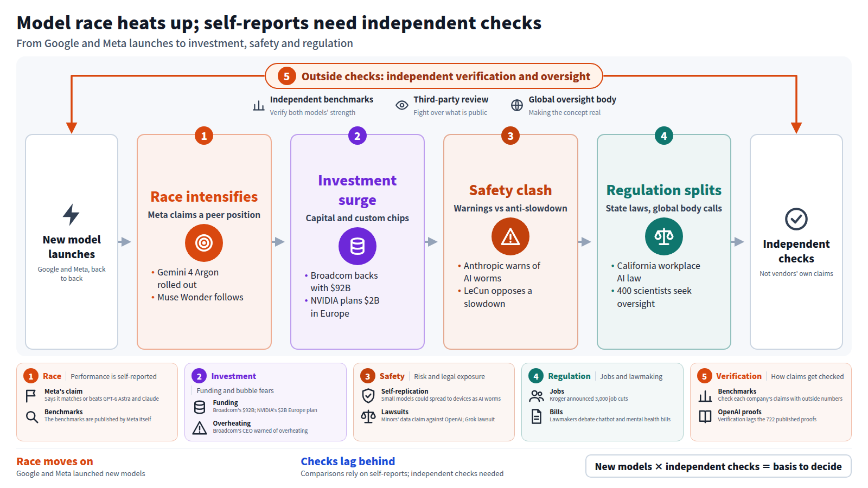Image resolution: width=868 pixels, height=488 pixels.
Task: Click the bar chart icon by Independent benchmarks
Action: pyautogui.click(x=259, y=105)
